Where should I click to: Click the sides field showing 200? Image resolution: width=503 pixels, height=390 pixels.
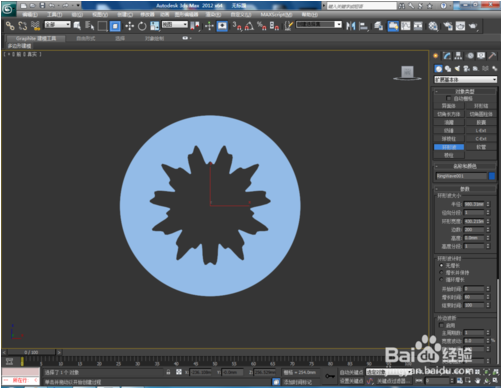pos(474,229)
